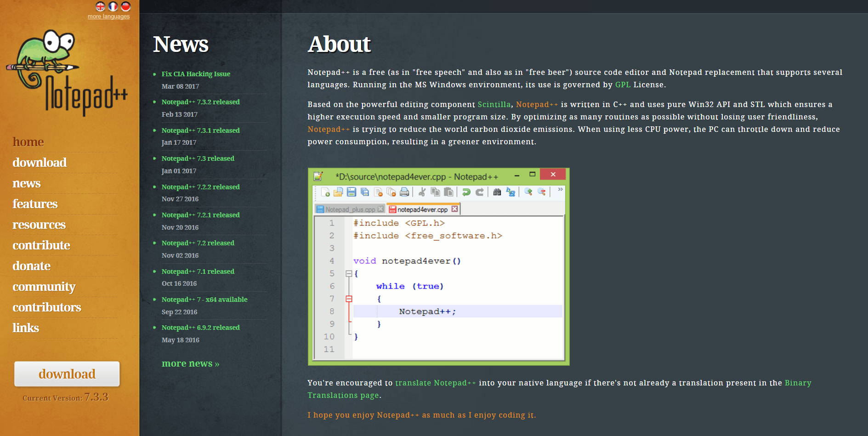The image size is (868, 436).
Task: Click the Zoom In magnifier icon
Action: pyautogui.click(x=528, y=192)
